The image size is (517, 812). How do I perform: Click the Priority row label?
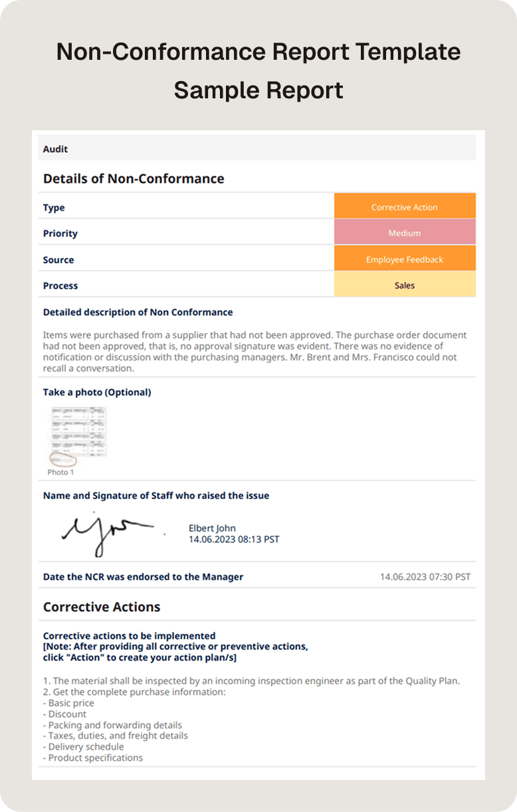60,233
